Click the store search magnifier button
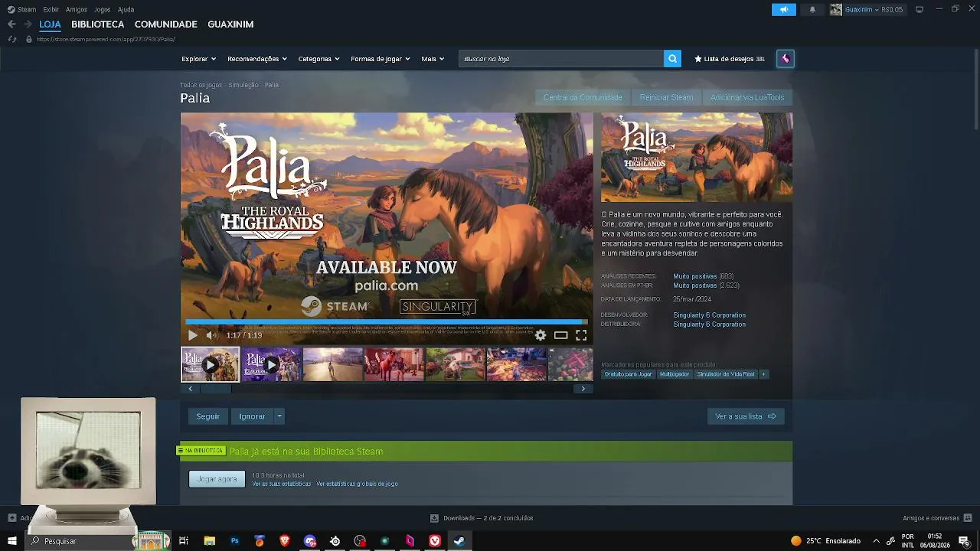Screen dimensions: 980x551 672,59
